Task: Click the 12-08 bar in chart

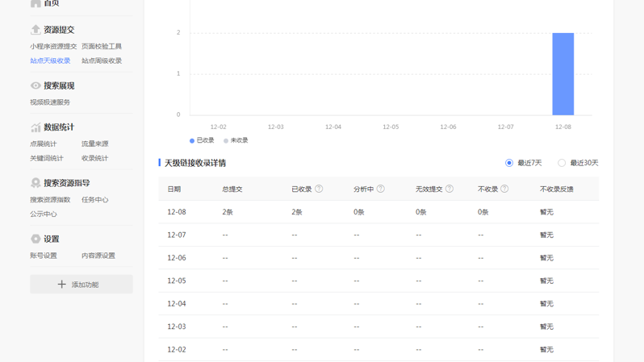Action: (x=562, y=74)
